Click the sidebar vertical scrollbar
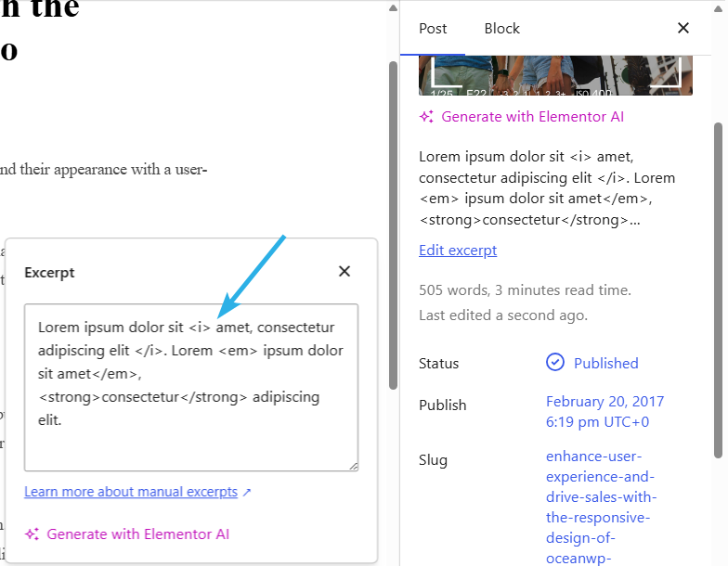Image resolution: width=728 pixels, height=566 pixels. [x=719, y=290]
